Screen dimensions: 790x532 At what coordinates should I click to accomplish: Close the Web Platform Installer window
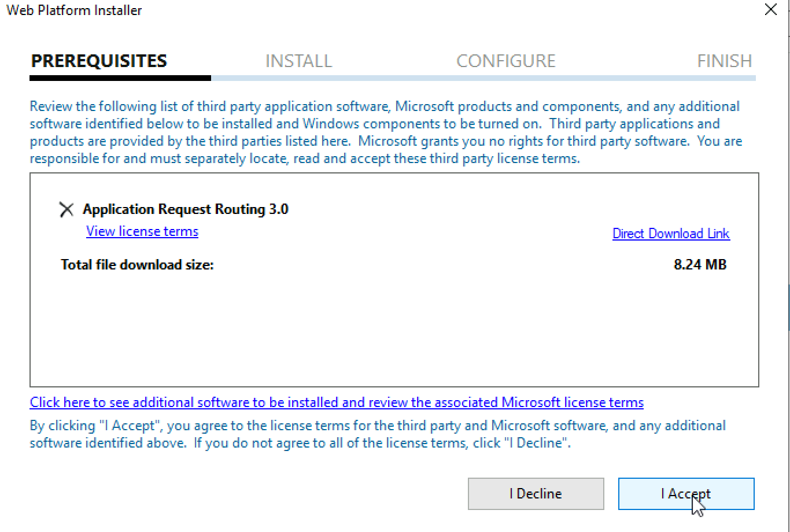tap(771, 10)
